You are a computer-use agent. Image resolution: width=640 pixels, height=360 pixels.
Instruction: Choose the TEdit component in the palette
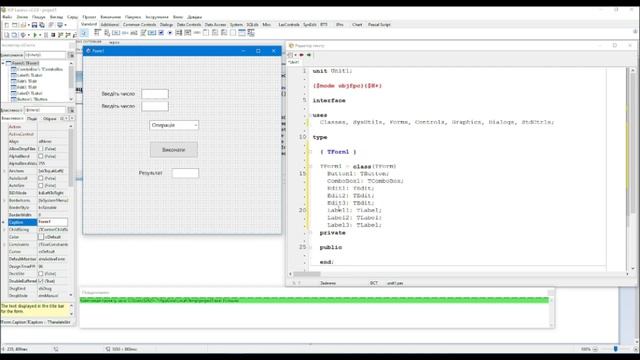pyautogui.click(x=134, y=33)
